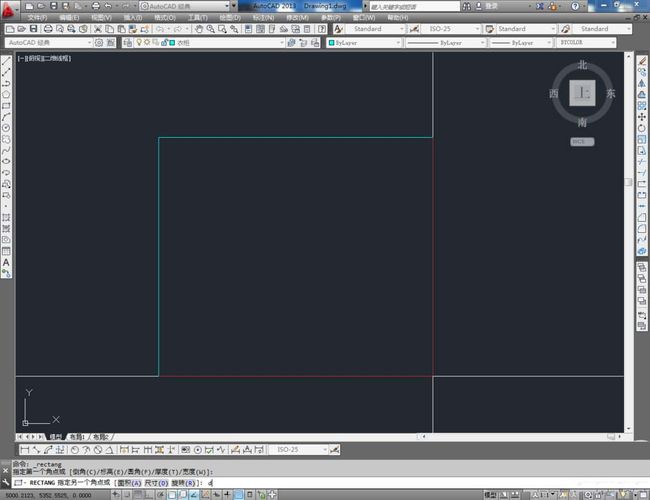Click the Radius dimension tool
Image resolution: width=650 pixels, height=500 pixels.
tap(75, 450)
